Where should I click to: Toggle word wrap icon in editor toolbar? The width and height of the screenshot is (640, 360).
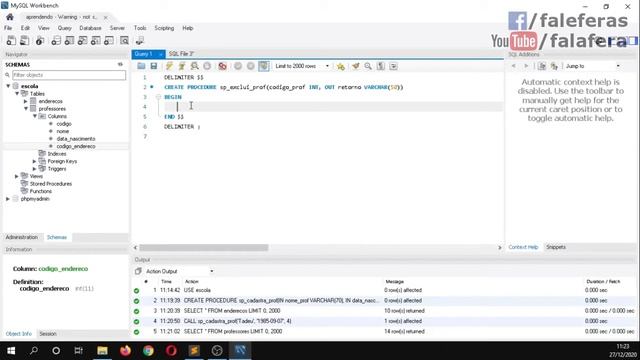pos(393,66)
